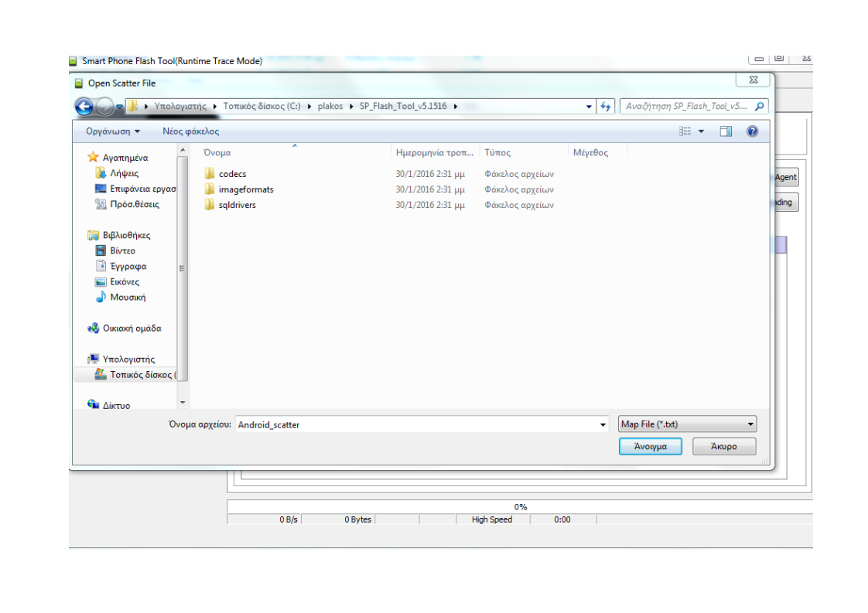Viewport: 868px width, 613px height.
Task: Click the Υπολογιστής computer icon in sidebar
Action: pyautogui.click(x=93, y=359)
